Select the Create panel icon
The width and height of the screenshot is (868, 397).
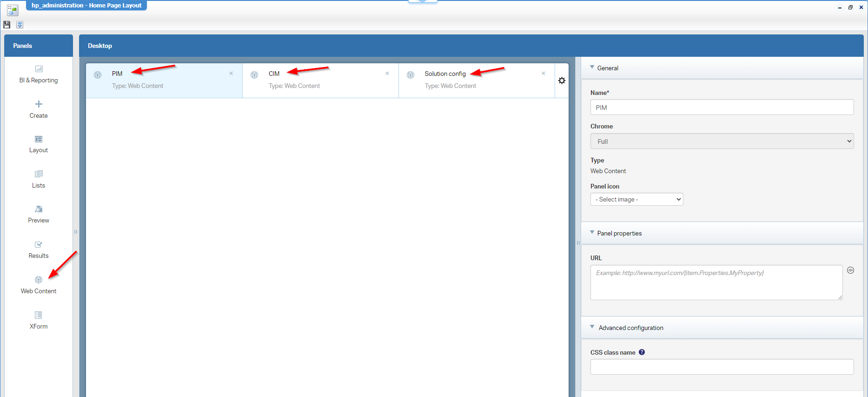pyautogui.click(x=39, y=104)
